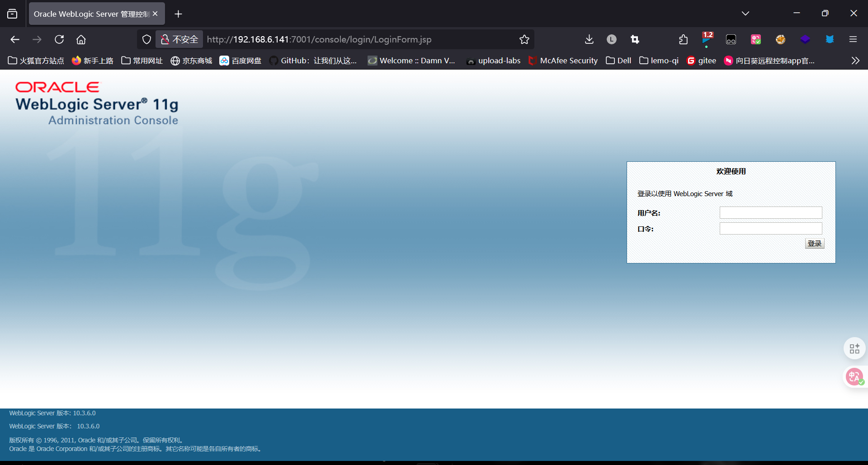This screenshot has width=868, height=465.
Task: Open upload-labs bookmark
Action: tap(493, 61)
